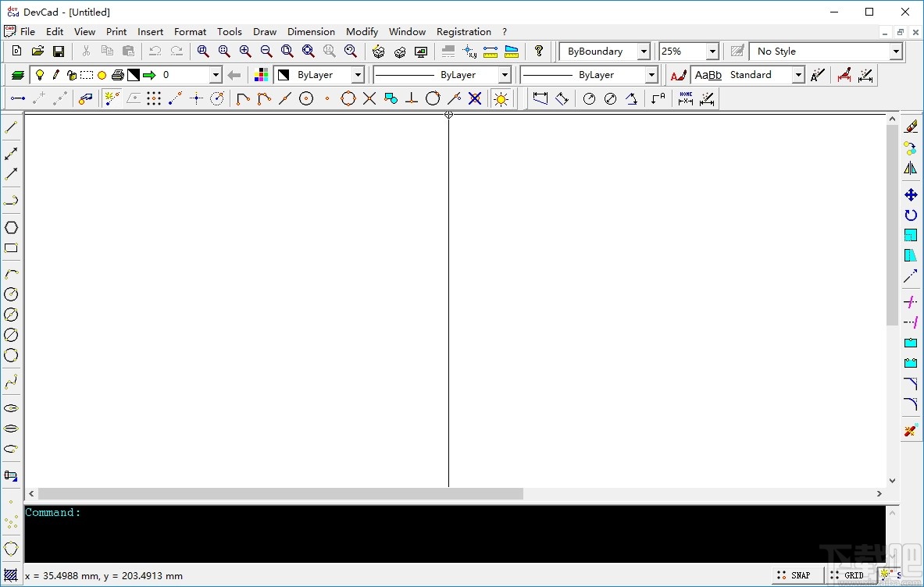The image size is (924, 587).
Task: Select the Erase tool
Action: [x=911, y=126]
